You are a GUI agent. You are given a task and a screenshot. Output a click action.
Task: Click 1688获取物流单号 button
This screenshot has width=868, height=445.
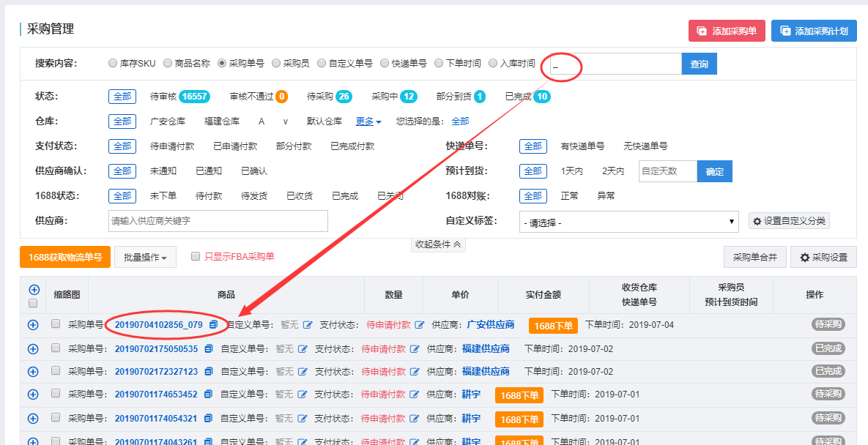(x=65, y=257)
